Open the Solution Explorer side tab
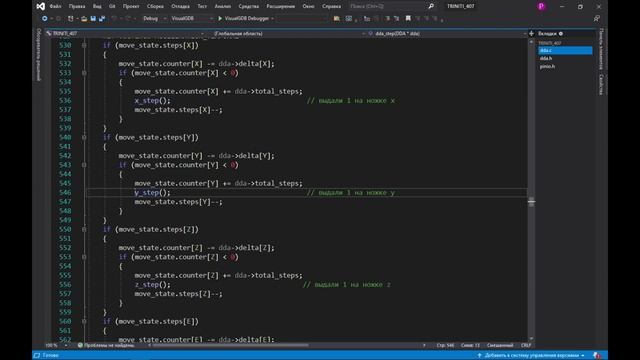 (x=39, y=55)
